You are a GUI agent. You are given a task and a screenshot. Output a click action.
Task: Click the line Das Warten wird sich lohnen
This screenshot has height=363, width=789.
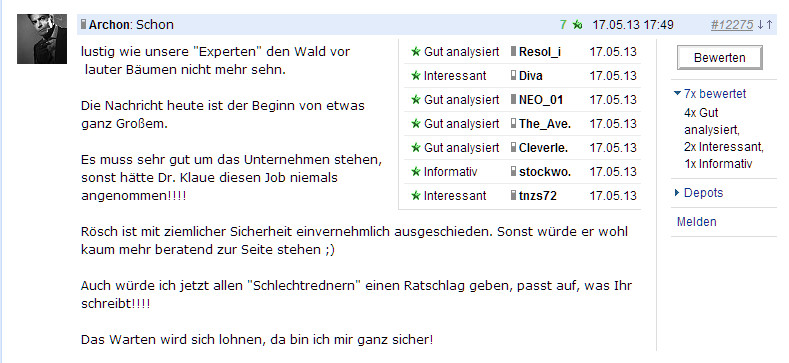point(257,340)
